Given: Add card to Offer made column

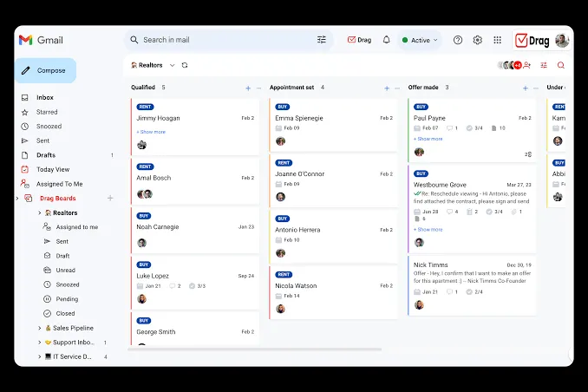Looking at the screenshot, I should pyautogui.click(x=526, y=88).
